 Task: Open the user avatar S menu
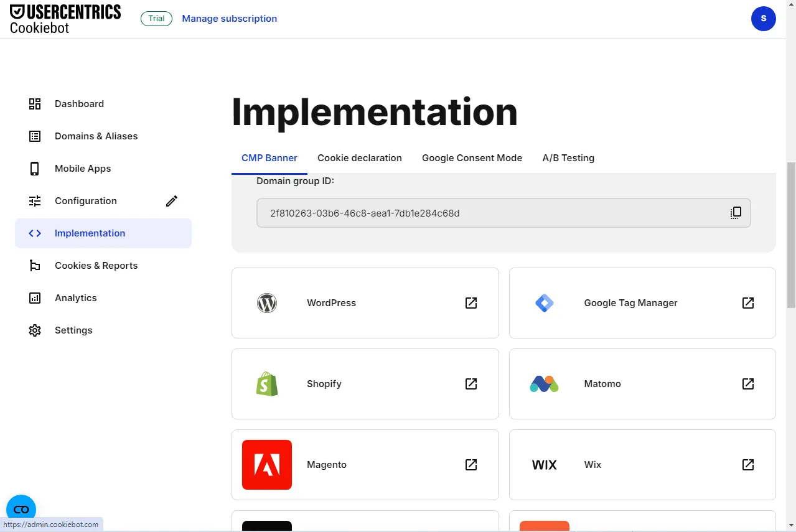[764, 19]
